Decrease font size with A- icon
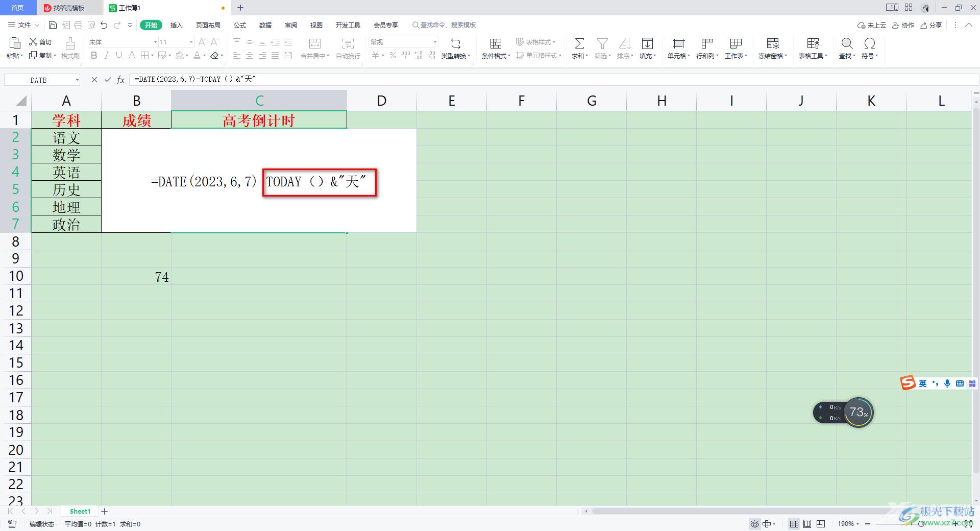The image size is (980, 531). pyautogui.click(x=215, y=42)
